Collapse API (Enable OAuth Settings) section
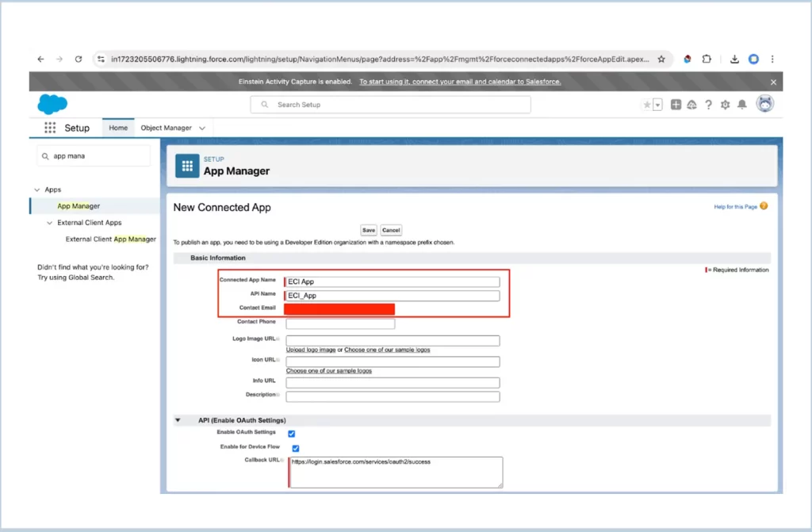812x532 pixels. click(x=178, y=420)
